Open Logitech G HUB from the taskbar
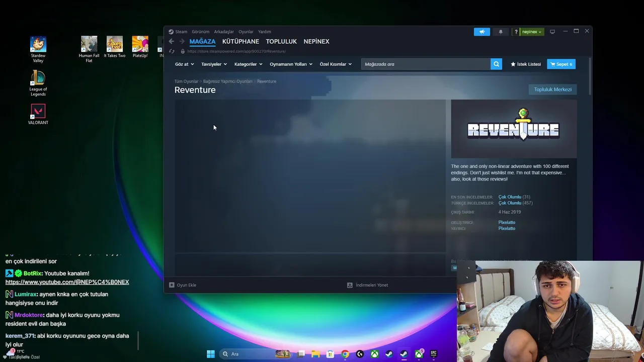 pyautogui.click(x=360, y=354)
